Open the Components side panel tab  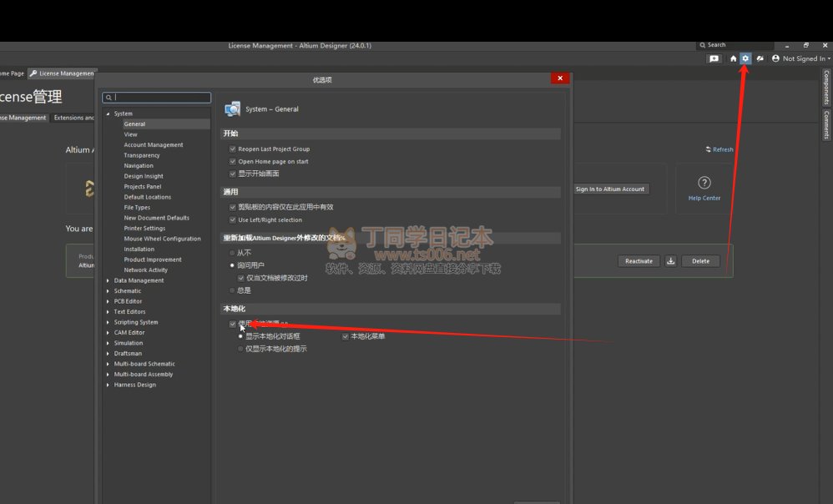click(x=826, y=87)
